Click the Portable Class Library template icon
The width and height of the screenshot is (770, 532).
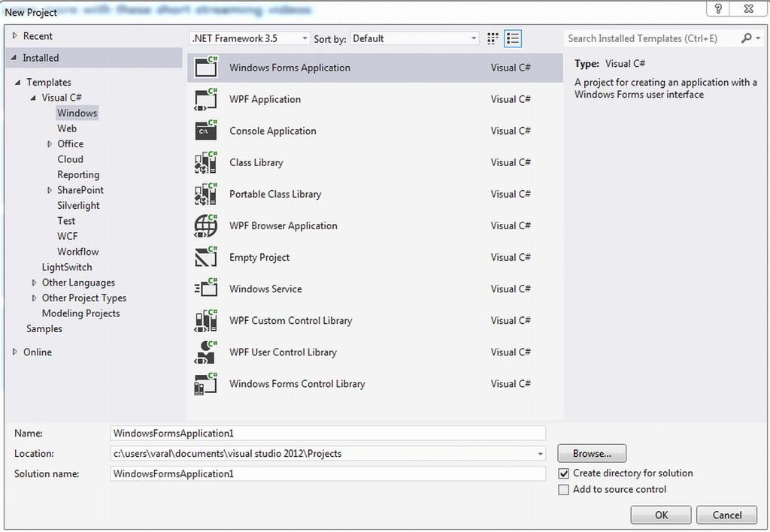[x=206, y=194]
